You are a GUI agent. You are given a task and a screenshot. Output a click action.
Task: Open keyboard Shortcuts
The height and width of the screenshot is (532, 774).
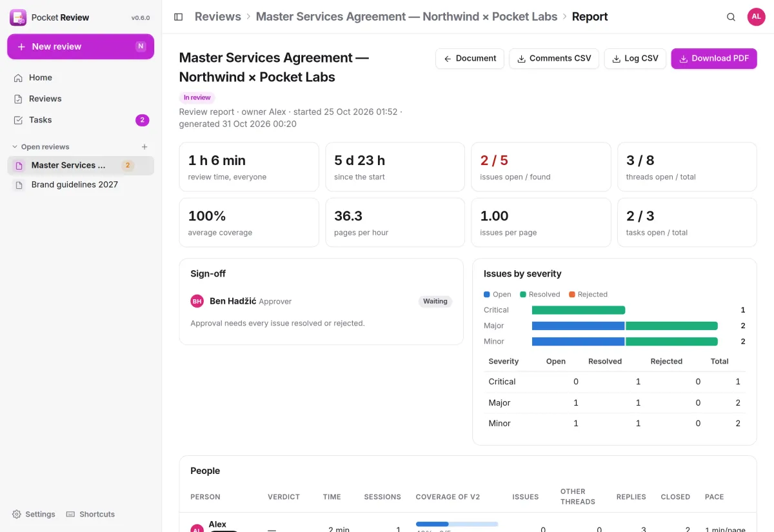tap(90, 514)
